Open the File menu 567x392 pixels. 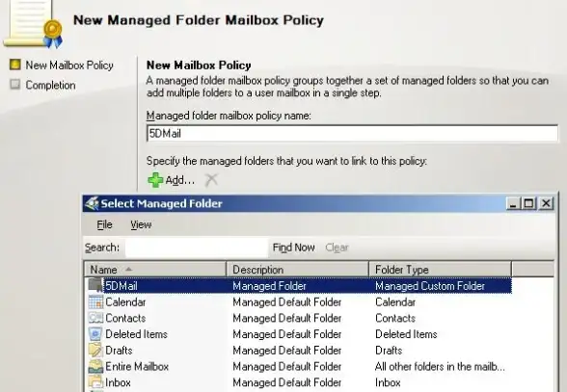coord(104,224)
